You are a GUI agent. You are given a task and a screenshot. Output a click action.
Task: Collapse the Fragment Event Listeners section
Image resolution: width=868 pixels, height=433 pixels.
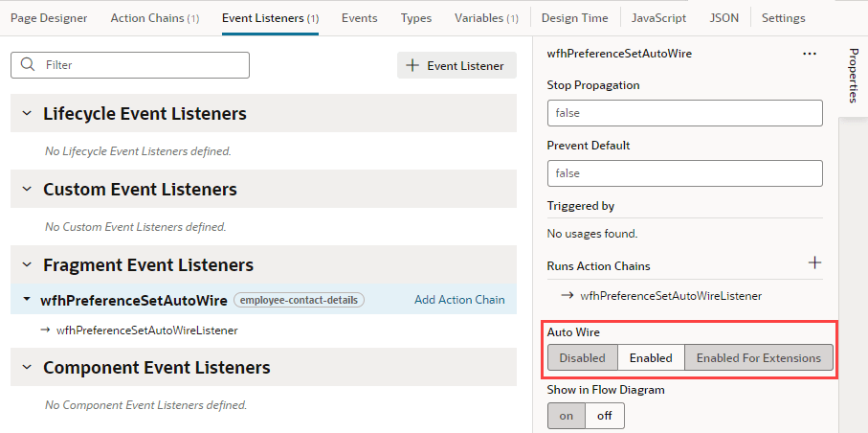[27, 265]
